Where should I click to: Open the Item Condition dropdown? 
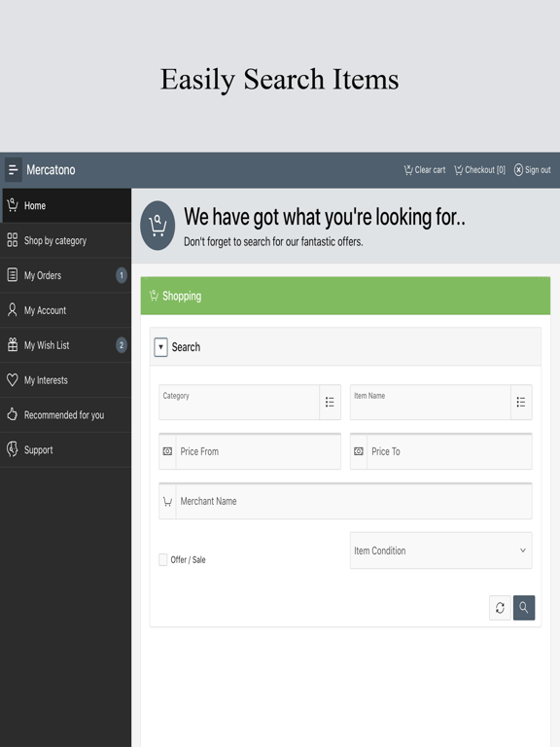pos(441,551)
